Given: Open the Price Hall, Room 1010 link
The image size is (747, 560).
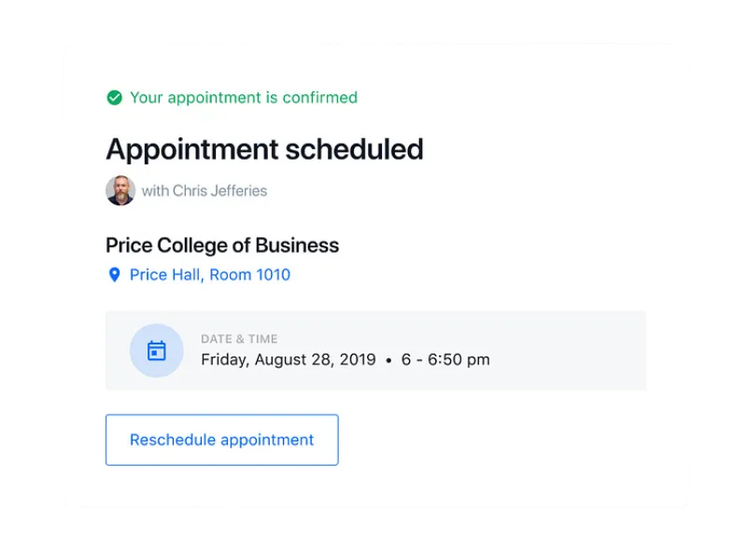Looking at the screenshot, I should (x=210, y=274).
